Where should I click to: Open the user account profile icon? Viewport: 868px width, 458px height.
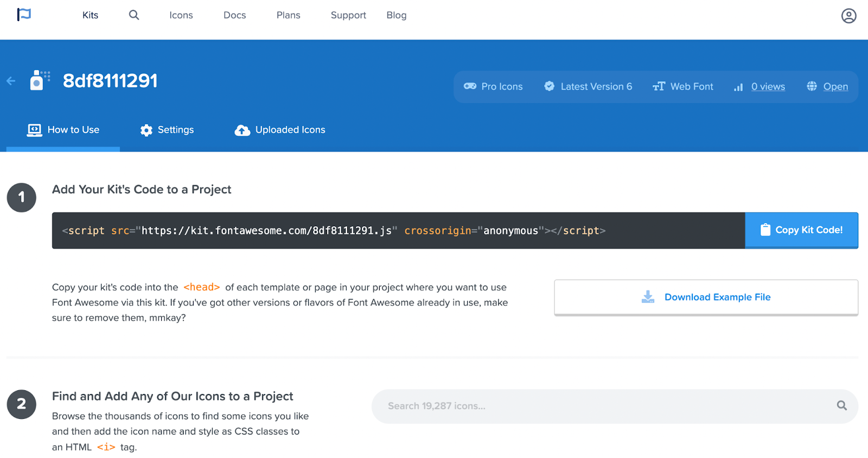click(x=849, y=16)
